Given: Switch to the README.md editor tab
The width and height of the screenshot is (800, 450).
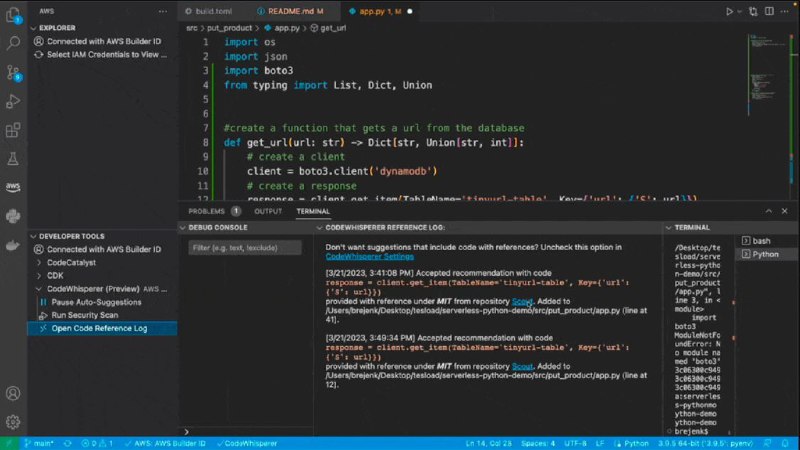Looking at the screenshot, I should tap(290, 11).
